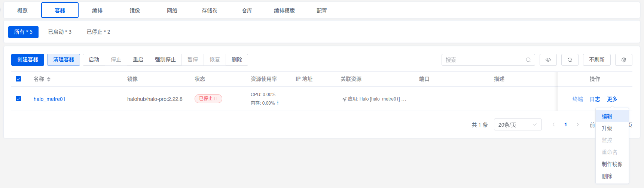
Task: Uncheck the halo_metre01 row checkbox
Action: point(18,99)
